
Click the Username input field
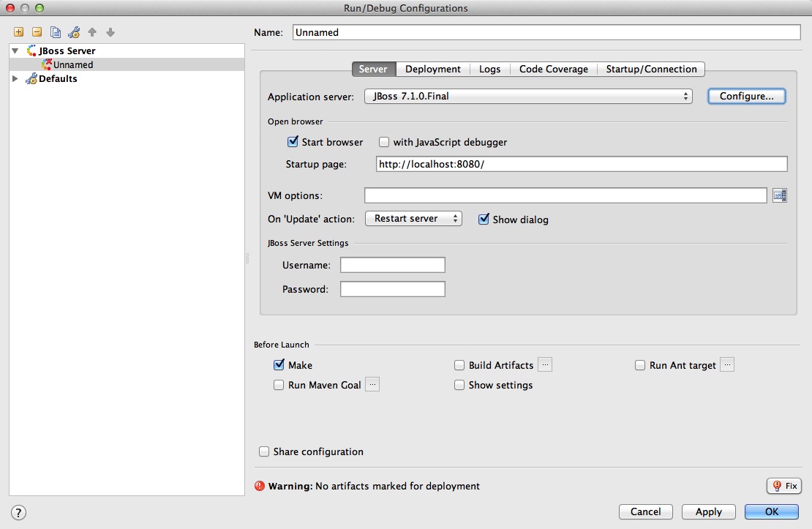pos(392,265)
